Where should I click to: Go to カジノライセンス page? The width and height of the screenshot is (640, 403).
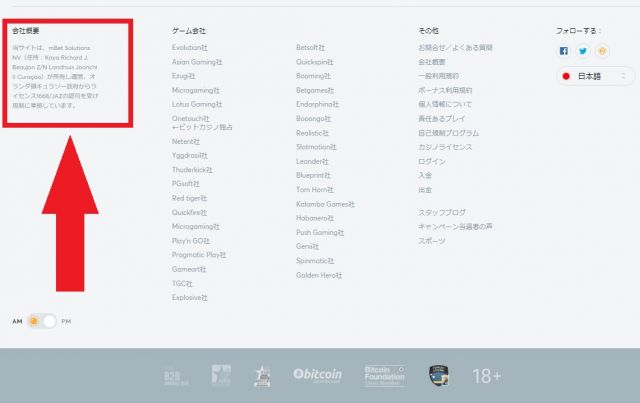point(445,147)
